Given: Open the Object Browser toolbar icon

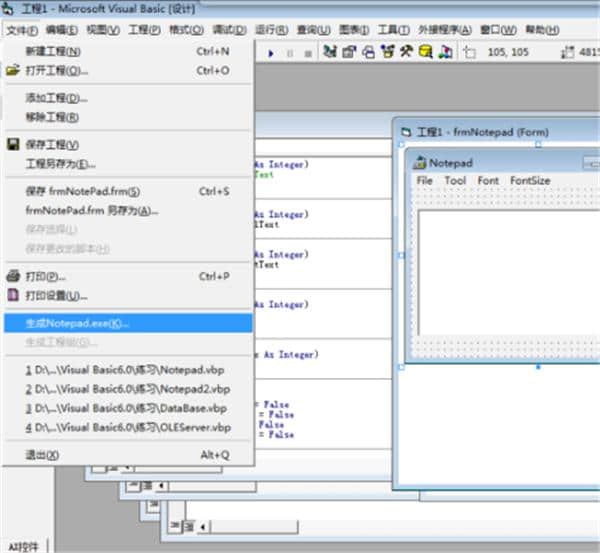Looking at the screenshot, I should [x=387, y=52].
